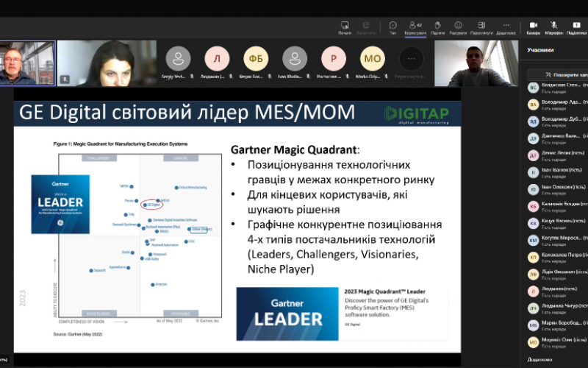
Task: Unmute the microphone
Action: (554, 28)
